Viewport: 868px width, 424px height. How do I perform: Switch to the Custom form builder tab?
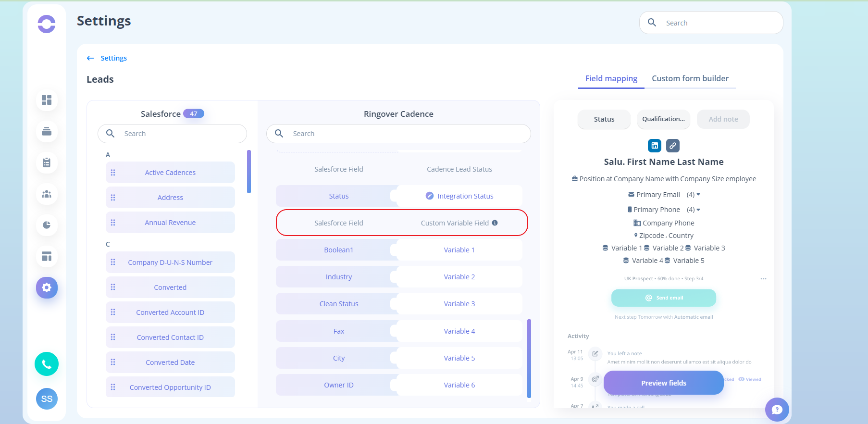click(690, 78)
